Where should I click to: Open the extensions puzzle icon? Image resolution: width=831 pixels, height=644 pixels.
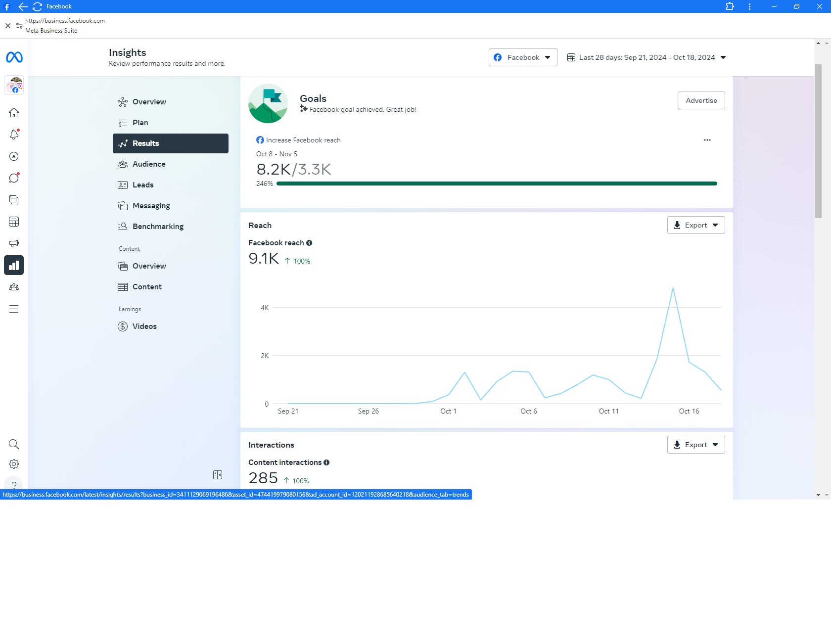pos(730,6)
